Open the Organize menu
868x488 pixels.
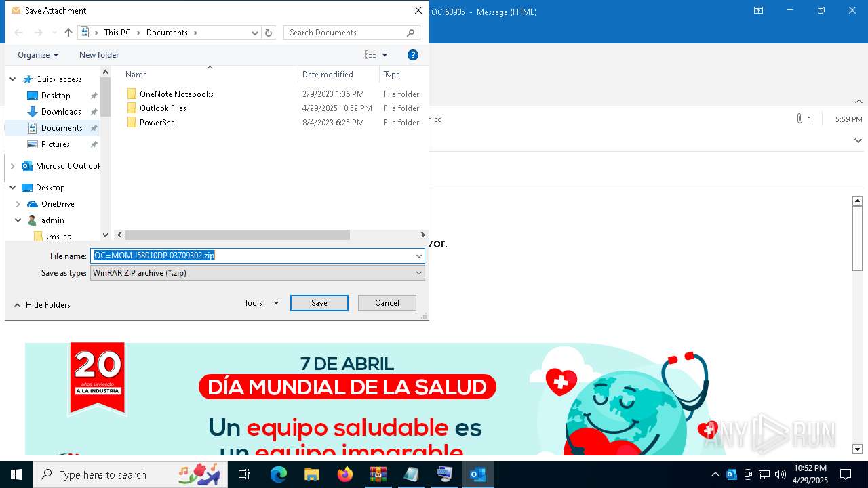pyautogui.click(x=38, y=55)
